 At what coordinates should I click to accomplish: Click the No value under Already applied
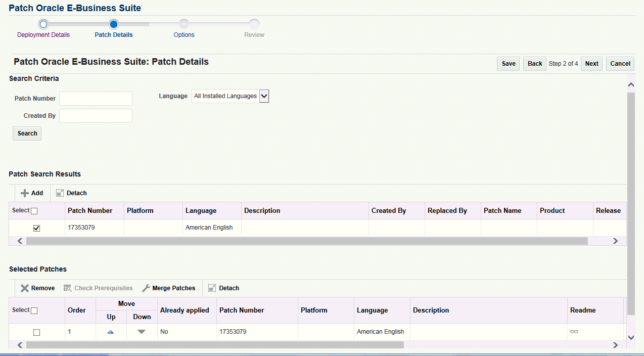(x=164, y=332)
